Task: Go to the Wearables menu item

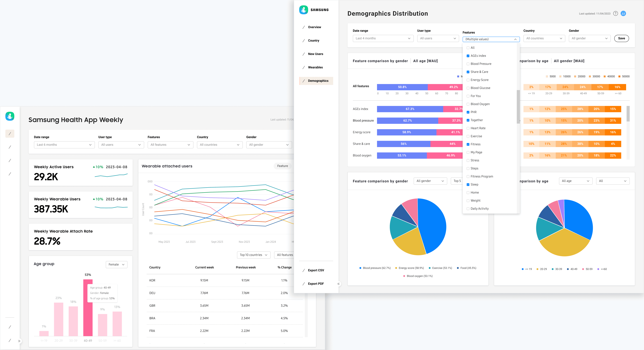Action: [x=315, y=67]
